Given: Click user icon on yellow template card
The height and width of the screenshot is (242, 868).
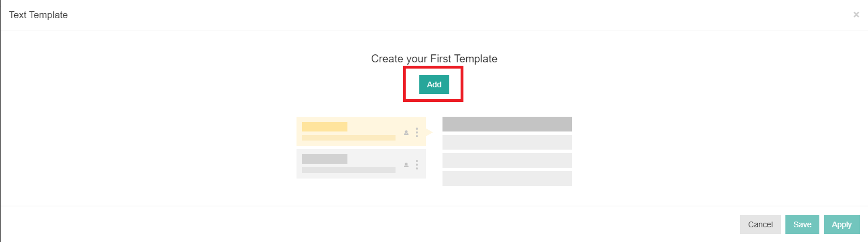Looking at the screenshot, I should pyautogui.click(x=406, y=133).
